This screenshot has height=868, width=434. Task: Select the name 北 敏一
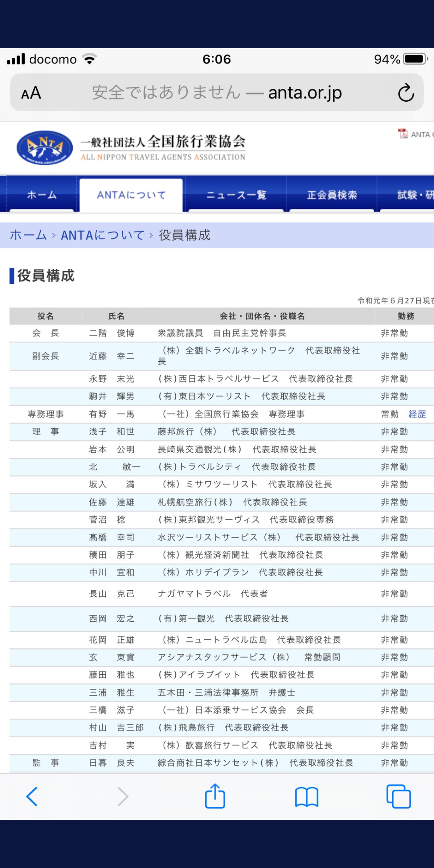pyautogui.click(x=115, y=467)
